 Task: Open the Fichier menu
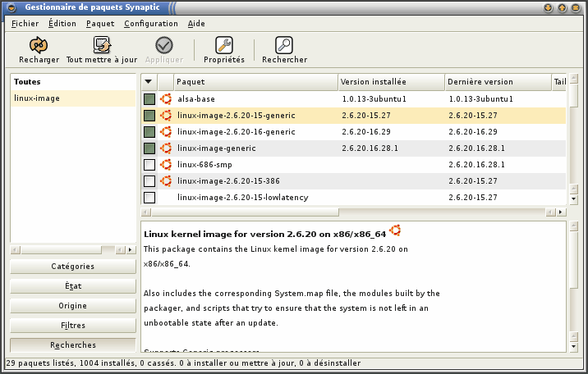tap(25, 24)
